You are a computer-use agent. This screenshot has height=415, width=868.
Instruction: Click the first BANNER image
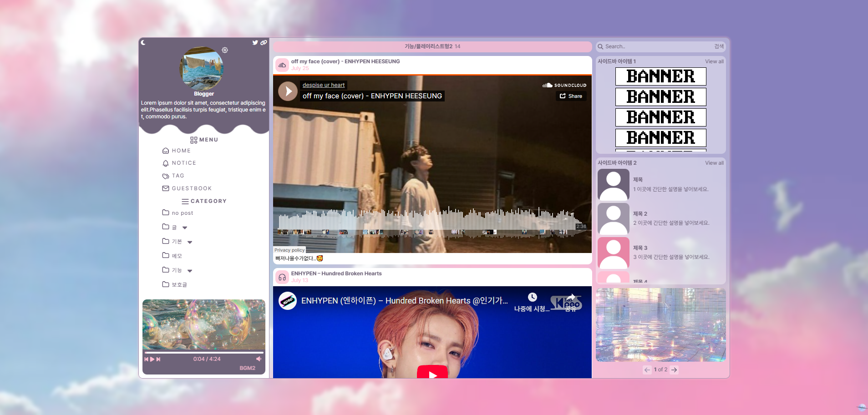pos(661,76)
